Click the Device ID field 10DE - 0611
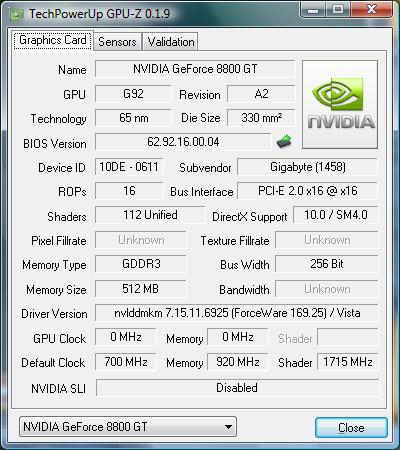Image resolution: width=400 pixels, height=450 pixels. [129, 167]
